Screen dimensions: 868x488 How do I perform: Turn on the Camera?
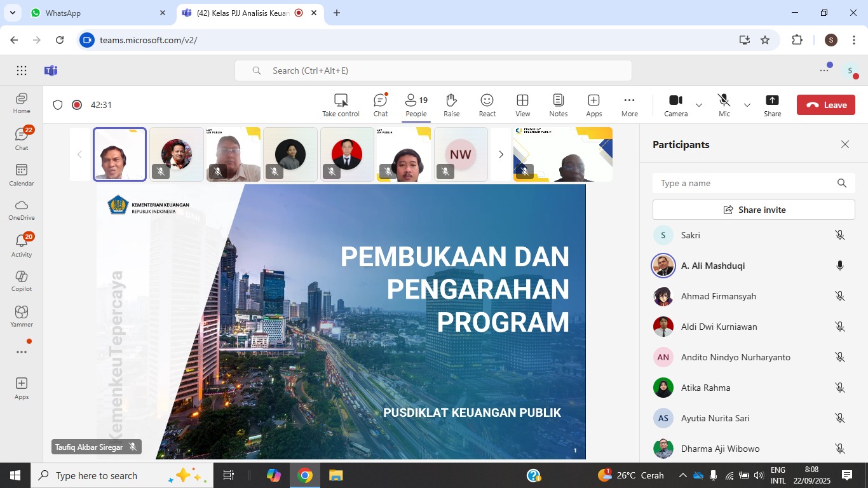(676, 105)
